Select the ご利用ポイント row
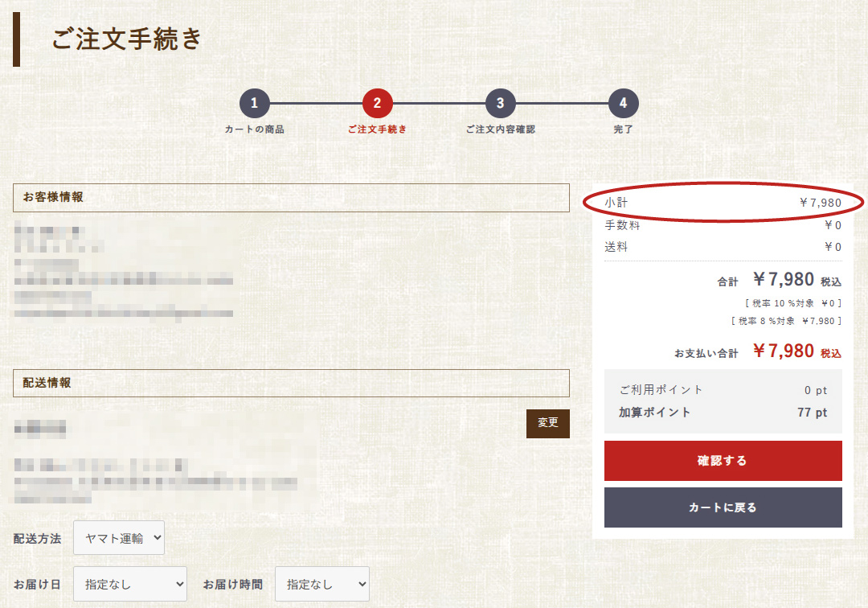 (723, 390)
